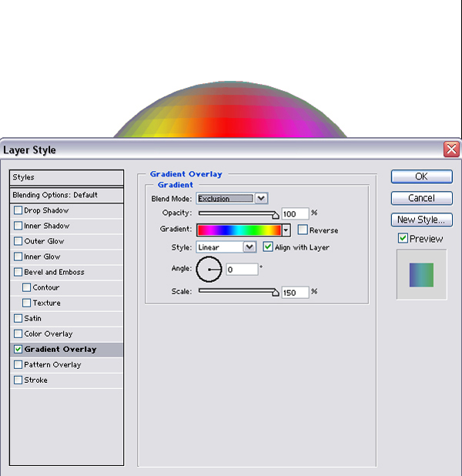Enable the Drop Shadow checkbox
The image size is (462, 476).
[x=18, y=210]
